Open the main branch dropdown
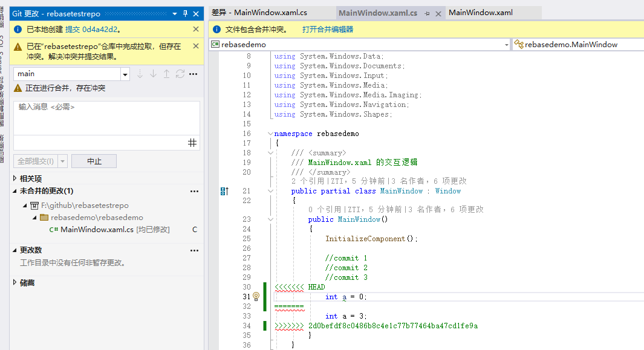 [125, 74]
